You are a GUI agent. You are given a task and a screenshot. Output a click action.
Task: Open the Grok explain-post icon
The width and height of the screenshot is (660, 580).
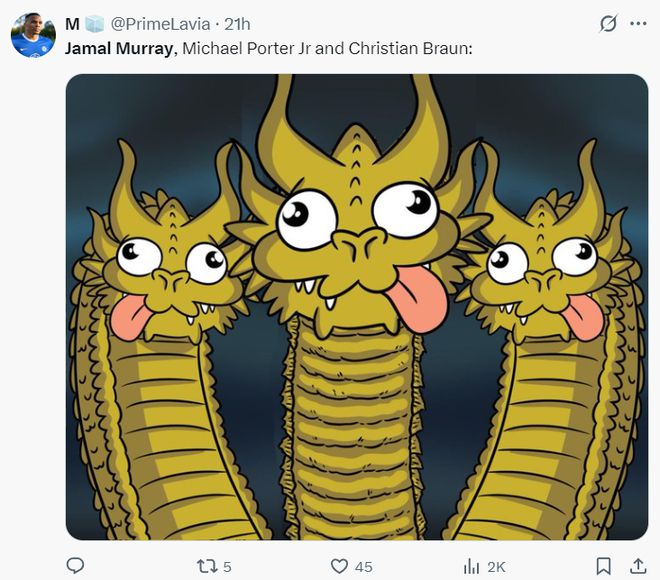click(x=606, y=25)
